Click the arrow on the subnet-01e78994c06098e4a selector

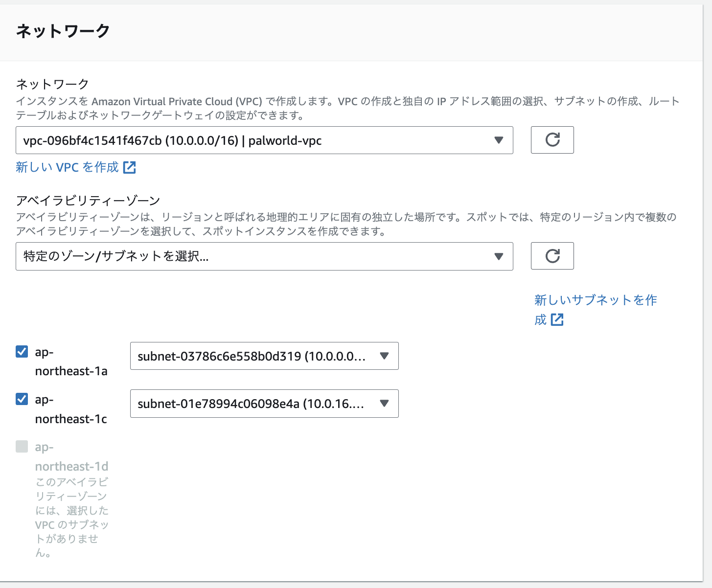pos(384,404)
